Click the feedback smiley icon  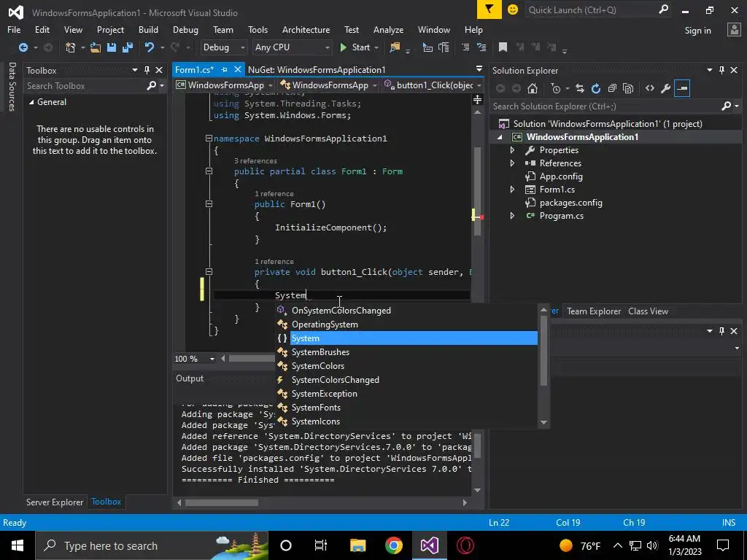(513, 9)
